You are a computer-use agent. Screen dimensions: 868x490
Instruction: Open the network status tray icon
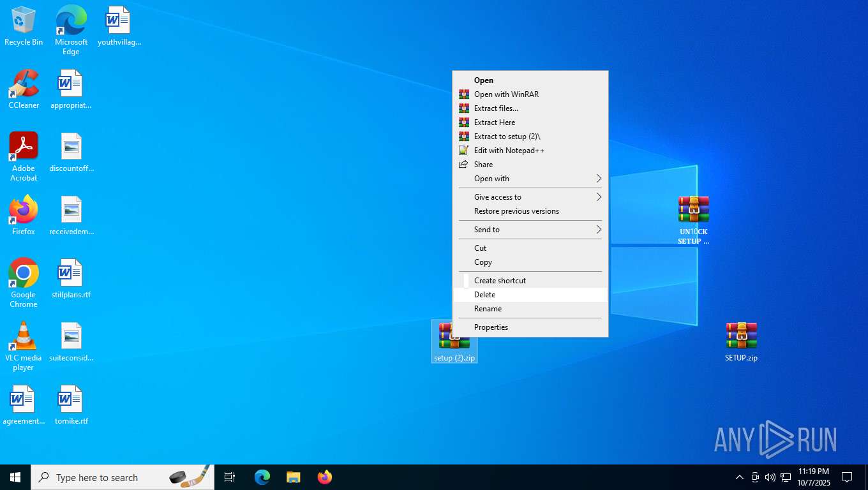[x=786, y=477]
